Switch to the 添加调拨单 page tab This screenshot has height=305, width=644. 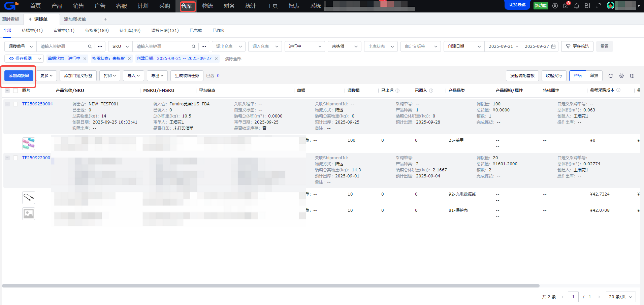click(x=75, y=20)
